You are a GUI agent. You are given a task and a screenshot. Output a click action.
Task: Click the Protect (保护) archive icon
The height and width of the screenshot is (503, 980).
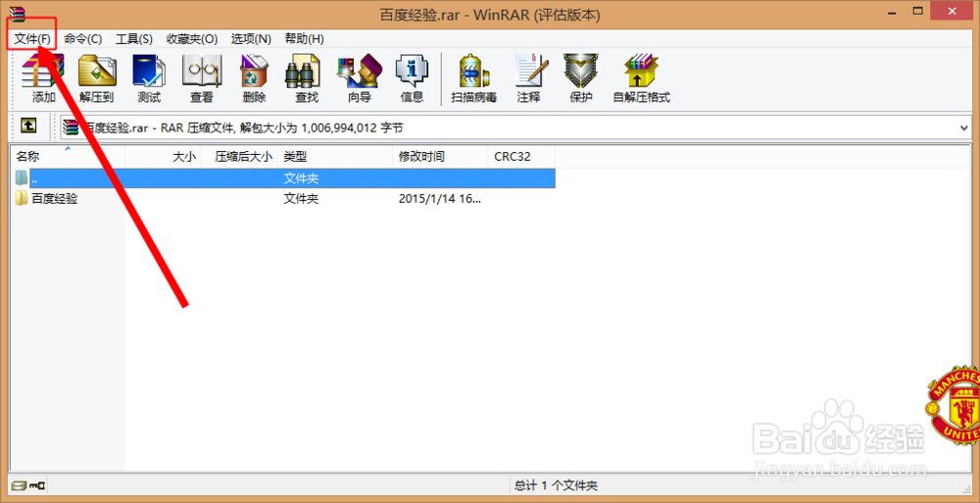click(x=581, y=78)
